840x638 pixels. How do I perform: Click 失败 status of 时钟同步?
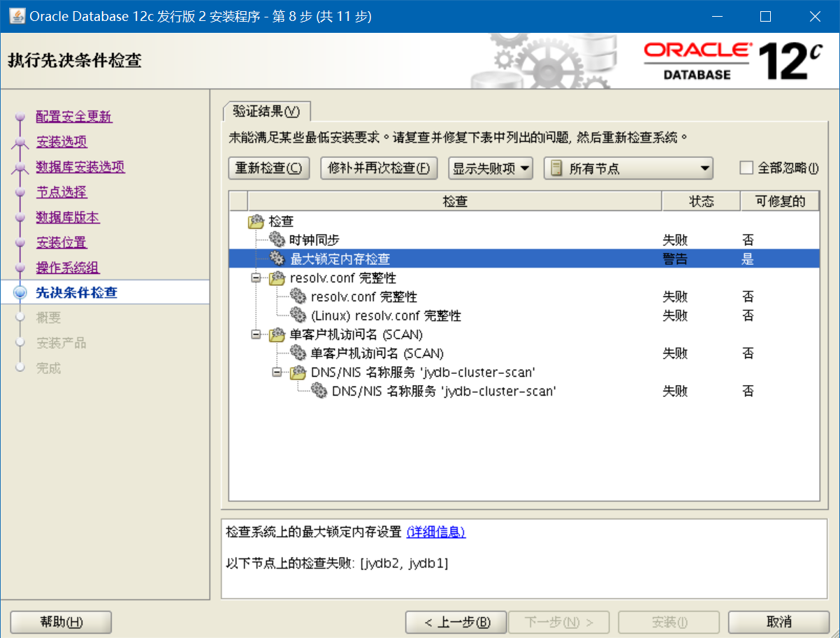tap(675, 240)
